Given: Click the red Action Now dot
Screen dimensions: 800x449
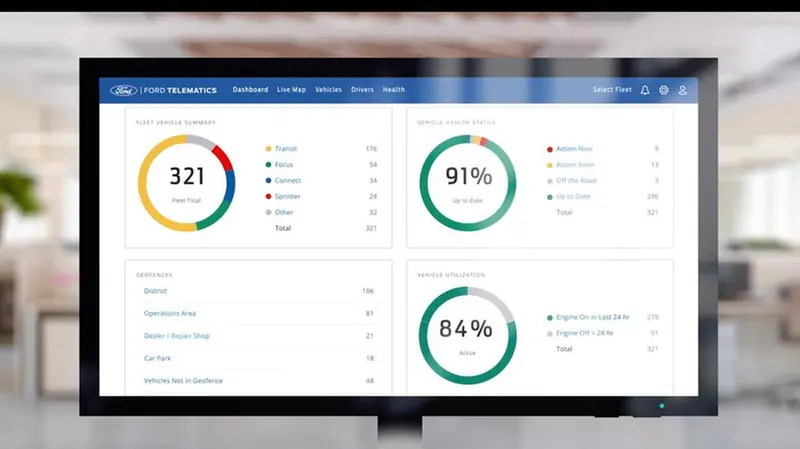Looking at the screenshot, I should point(549,149).
